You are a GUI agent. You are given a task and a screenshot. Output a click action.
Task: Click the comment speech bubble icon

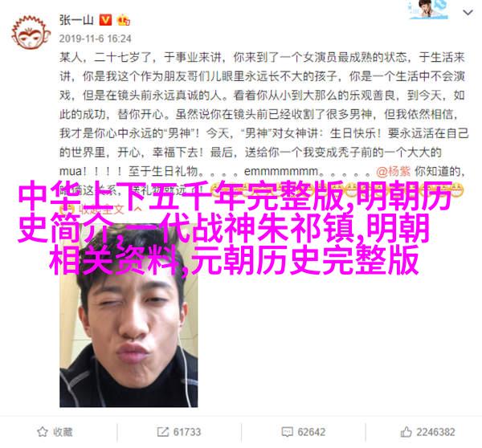pos(287,432)
